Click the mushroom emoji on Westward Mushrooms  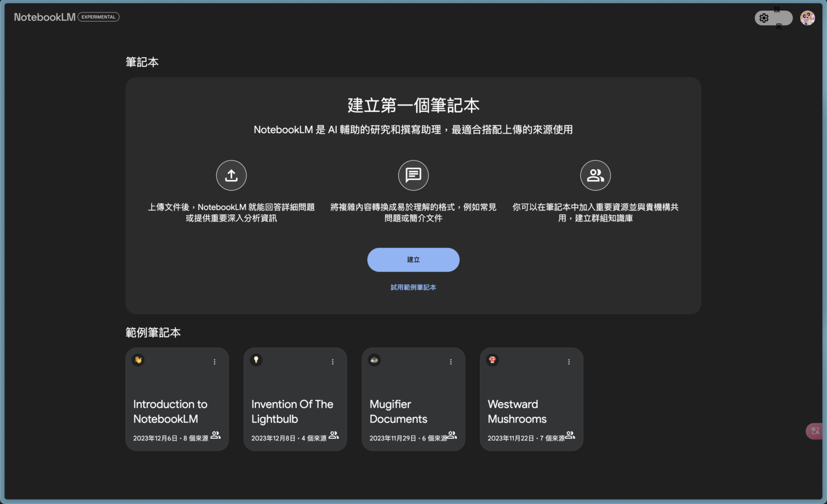[492, 360]
